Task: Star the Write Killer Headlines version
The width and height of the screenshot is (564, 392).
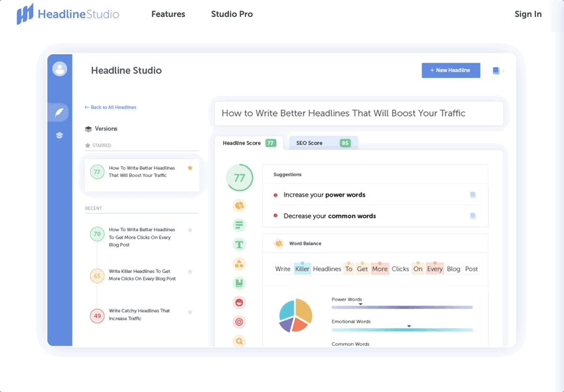Action: click(190, 272)
